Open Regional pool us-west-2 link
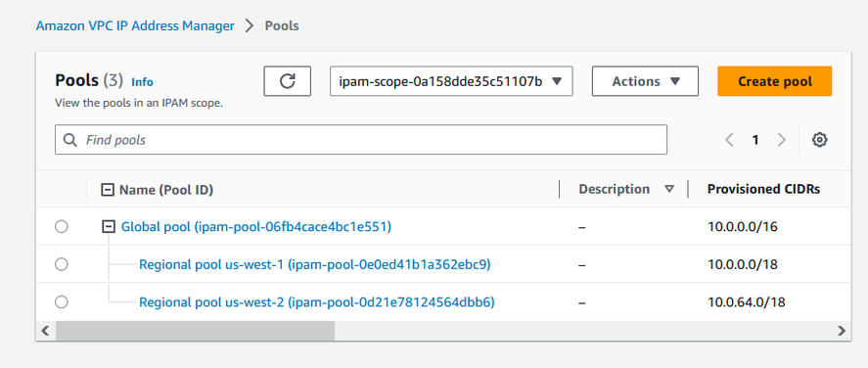The image size is (868, 368). [317, 302]
